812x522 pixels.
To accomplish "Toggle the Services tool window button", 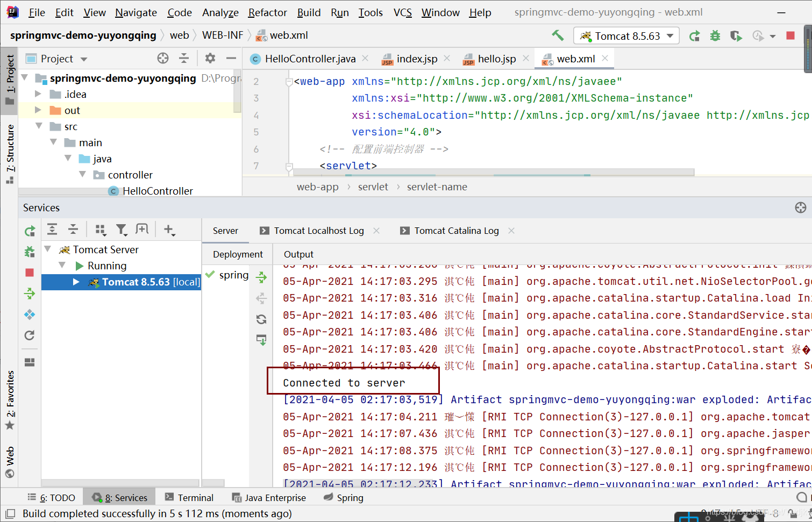I will pyautogui.click(x=119, y=498).
